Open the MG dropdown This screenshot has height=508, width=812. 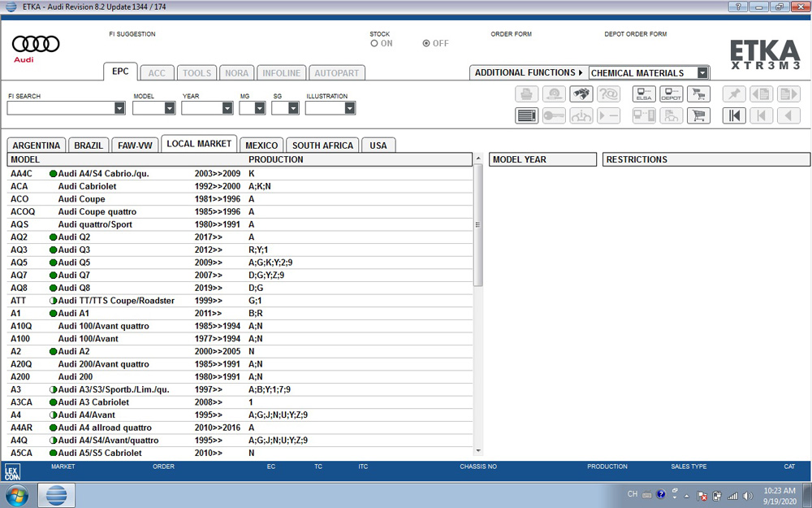[260, 108]
